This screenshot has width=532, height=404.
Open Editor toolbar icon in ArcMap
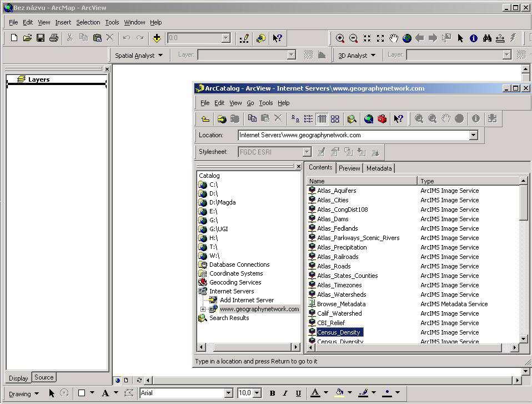pos(244,38)
